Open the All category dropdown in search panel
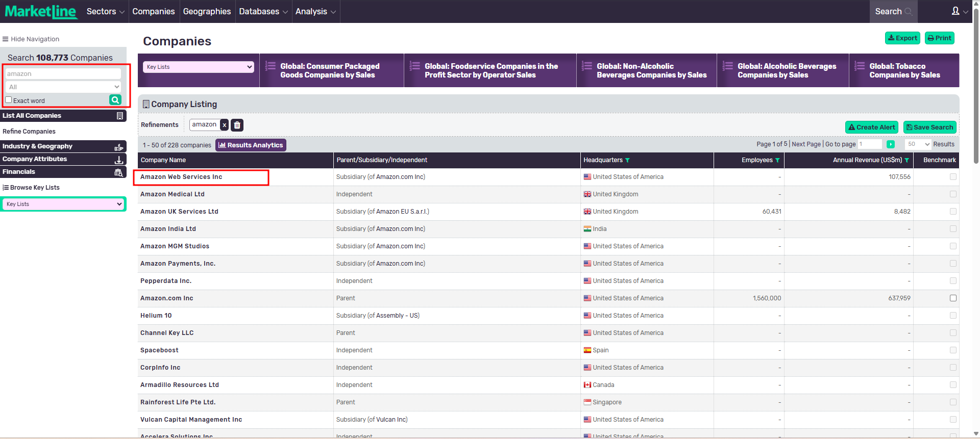Screen dimensions: 980x439 tap(63, 87)
